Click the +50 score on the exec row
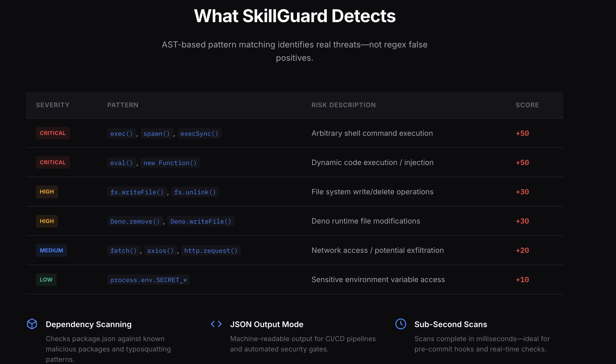 pyautogui.click(x=522, y=133)
